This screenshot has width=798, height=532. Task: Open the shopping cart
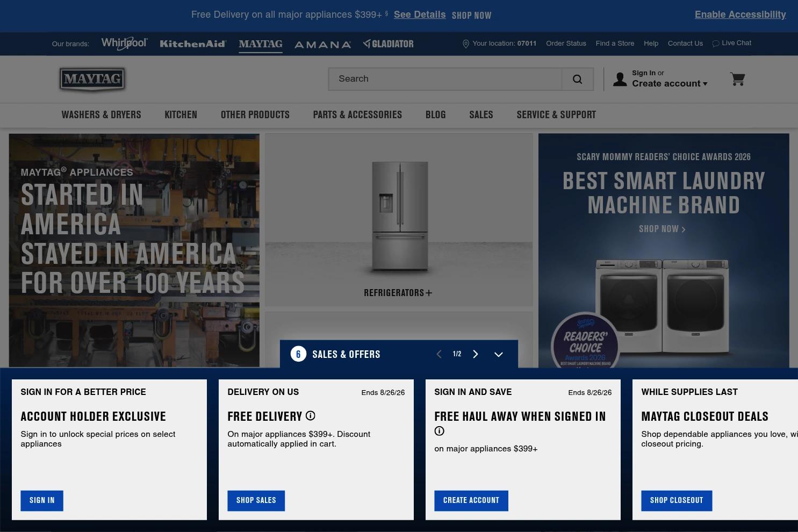tap(737, 79)
